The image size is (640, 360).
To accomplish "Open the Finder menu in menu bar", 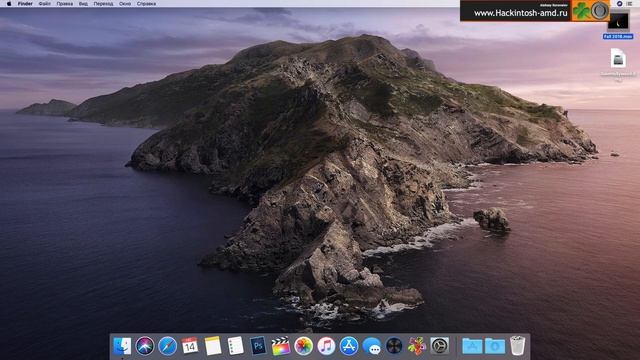I will (x=25, y=4).
